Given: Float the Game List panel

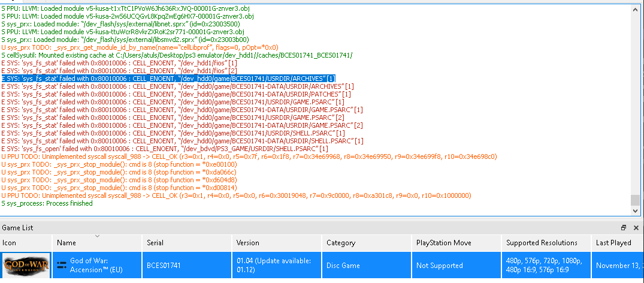Looking at the screenshot, I should click(624, 227).
